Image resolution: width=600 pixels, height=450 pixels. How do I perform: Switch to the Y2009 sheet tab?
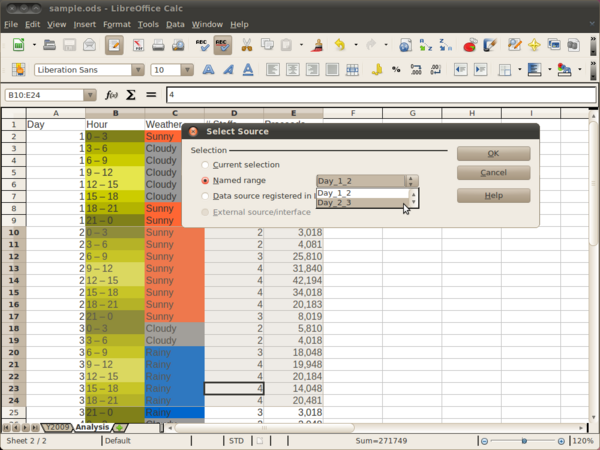click(x=59, y=427)
